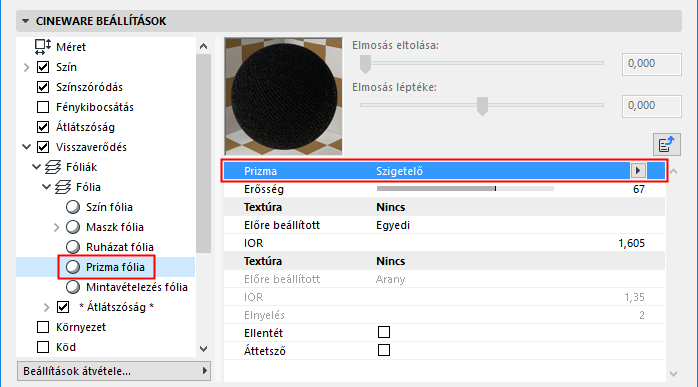
Task: Collapse the Visszaverődés branch
Action: (x=26, y=147)
